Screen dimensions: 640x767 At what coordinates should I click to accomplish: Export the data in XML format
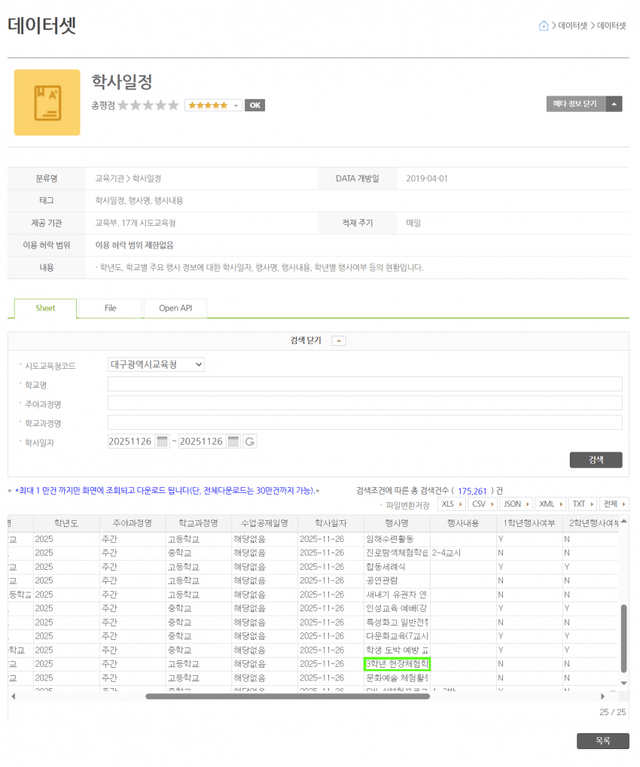[549, 504]
